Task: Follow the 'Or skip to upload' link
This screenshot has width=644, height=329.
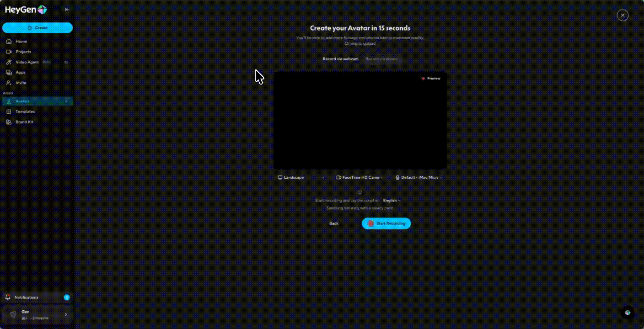Action: coord(360,43)
